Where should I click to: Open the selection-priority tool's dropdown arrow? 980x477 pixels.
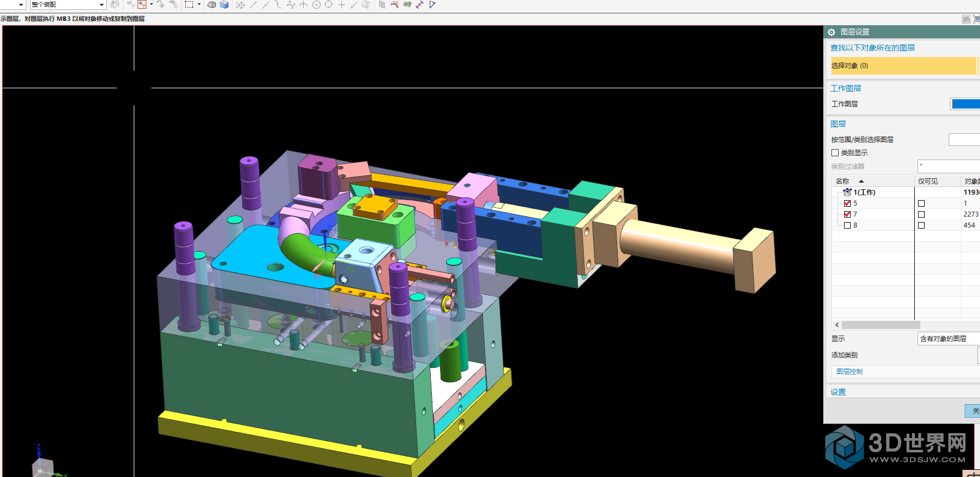[x=151, y=4]
